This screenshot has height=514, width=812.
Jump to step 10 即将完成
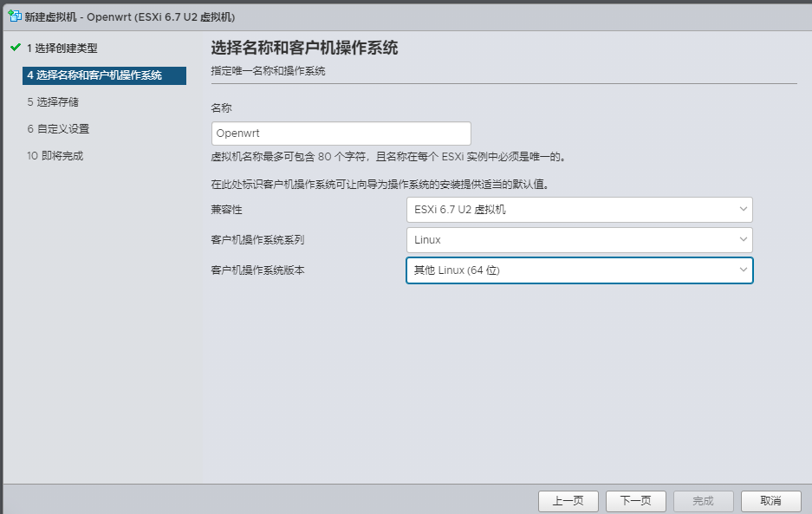tap(55, 156)
